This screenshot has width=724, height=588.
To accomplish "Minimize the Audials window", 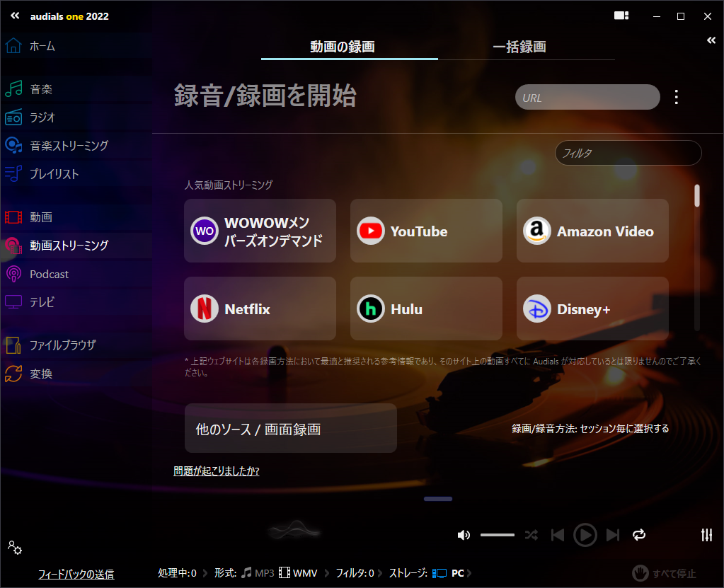I will 657,16.
